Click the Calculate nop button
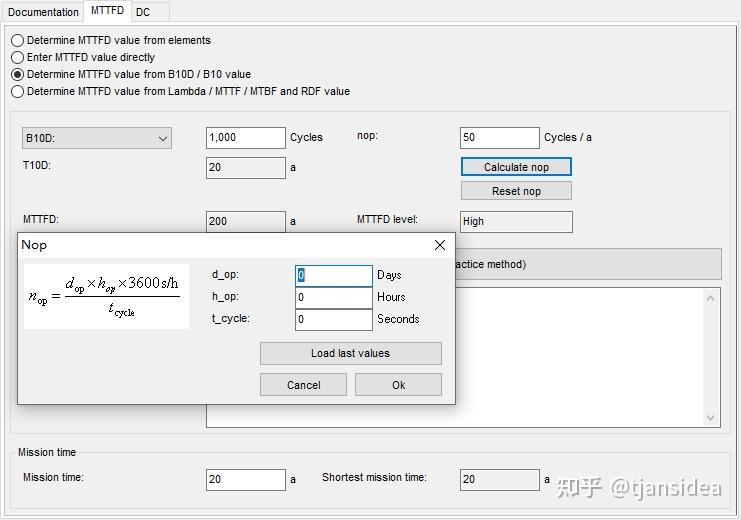Image resolution: width=741 pixels, height=520 pixels. (x=516, y=167)
